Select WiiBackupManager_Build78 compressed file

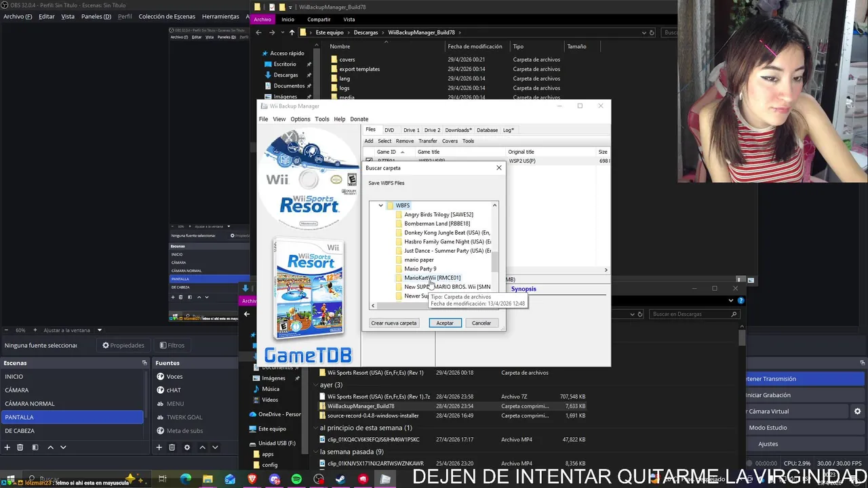tap(361, 406)
